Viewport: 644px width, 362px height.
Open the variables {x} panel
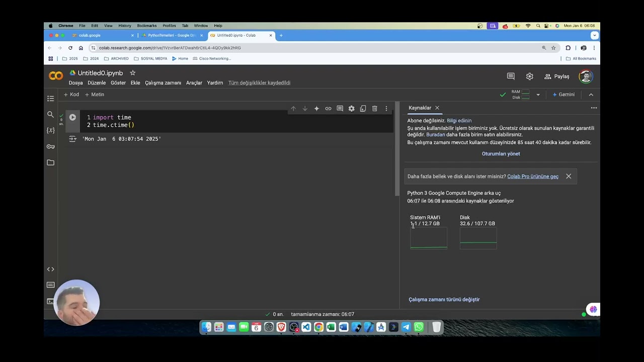tap(50, 130)
